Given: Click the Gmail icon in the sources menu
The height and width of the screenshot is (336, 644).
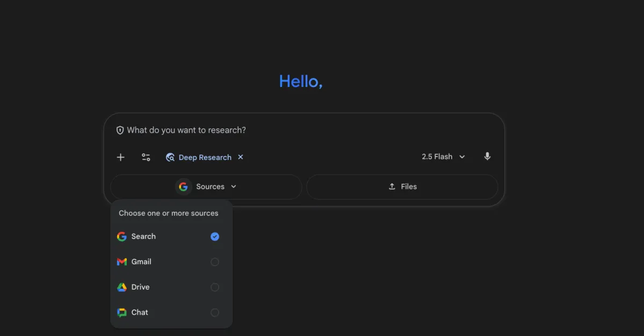Looking at the screenshot, I should point(121,261).
